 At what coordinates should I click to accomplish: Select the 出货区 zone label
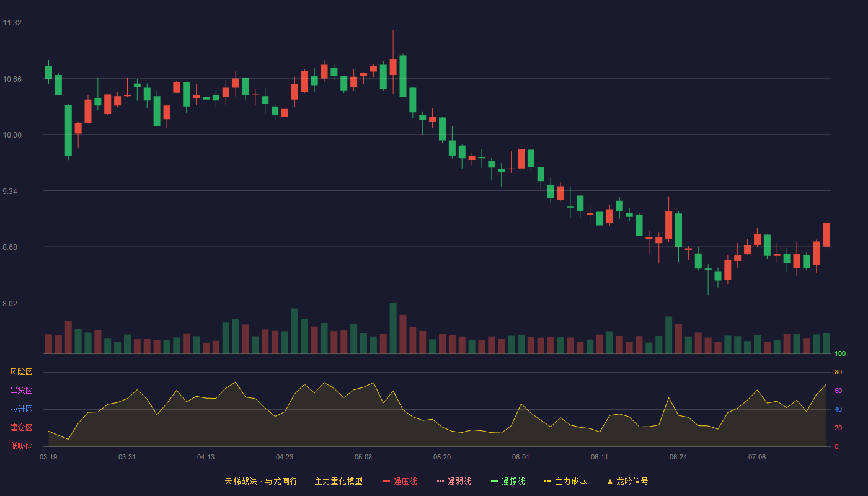coord(21,391)
